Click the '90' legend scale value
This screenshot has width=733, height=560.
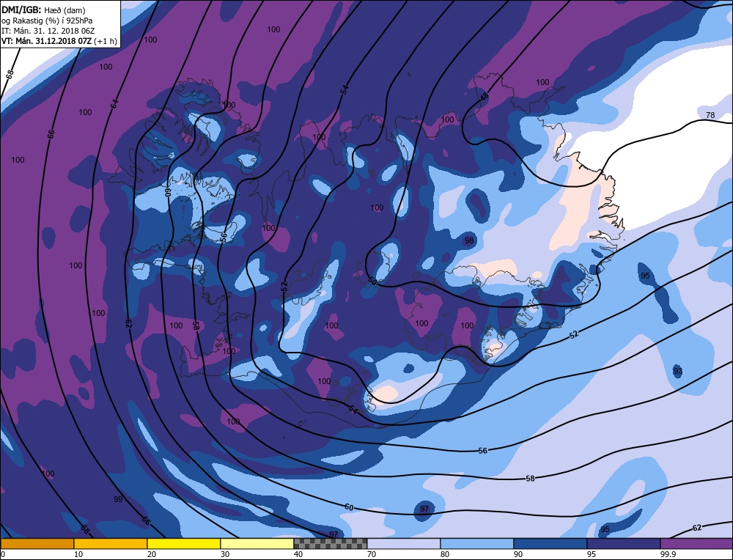pos(518,554)
